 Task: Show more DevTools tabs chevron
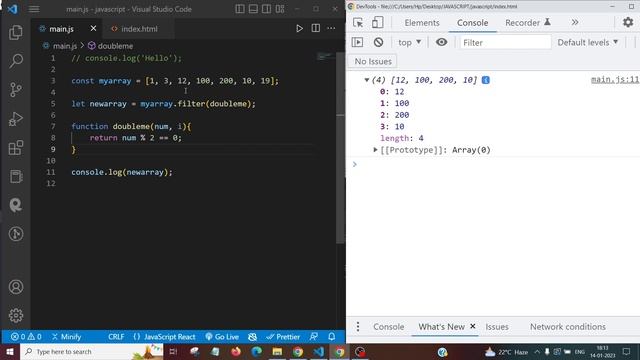[575, 22]
